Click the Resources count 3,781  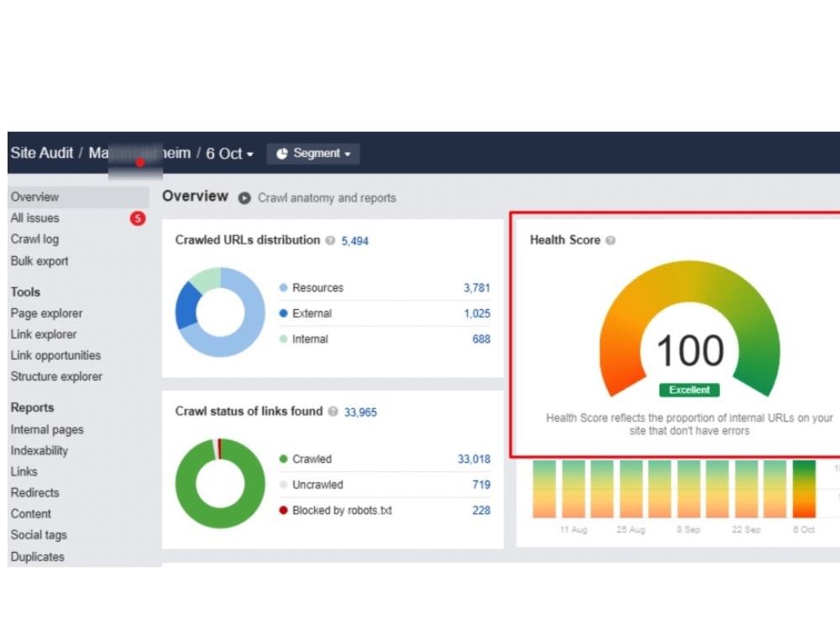point(477,287)
